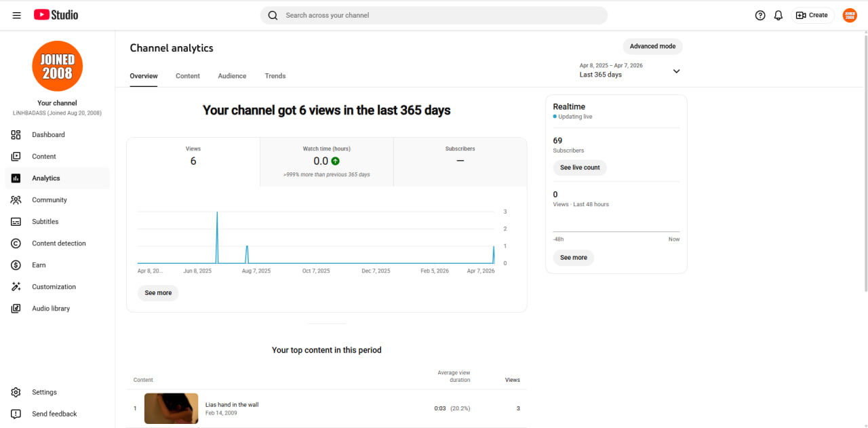The height and width of the screenshot is (428, 868).
Task: Click See more under the views chart
Action: point(158,293)
